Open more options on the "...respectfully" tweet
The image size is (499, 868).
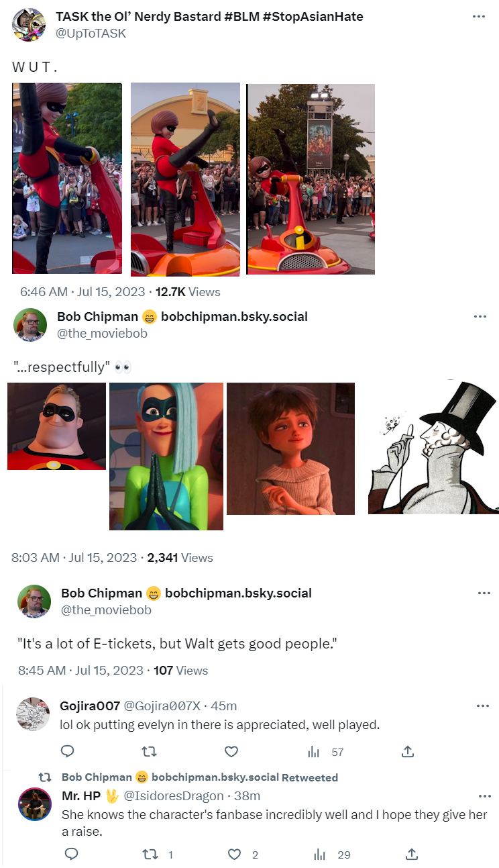click(480, 317)
